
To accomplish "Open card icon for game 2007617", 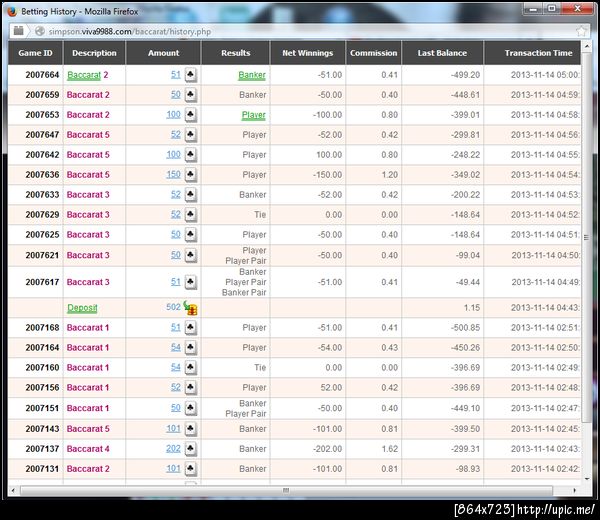I will [x=191, y=282].
